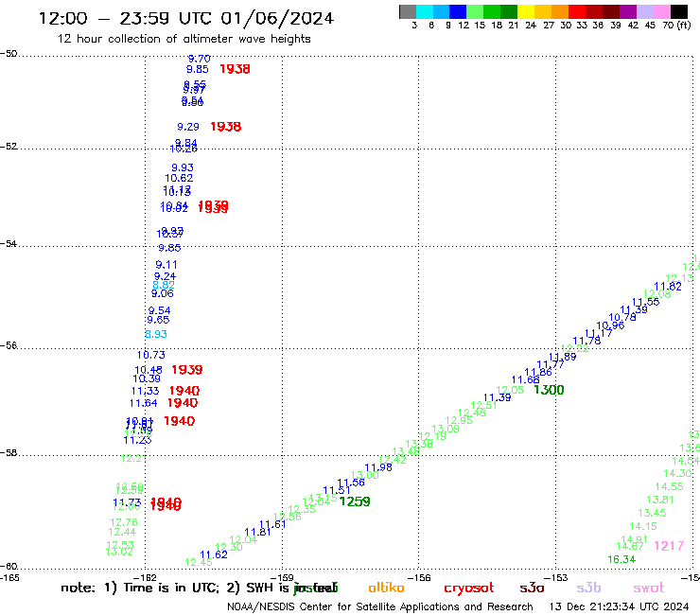Screen dimensions: 700x615
Task: Click the bright red 33 ft swatch
Action: [577, 11]
